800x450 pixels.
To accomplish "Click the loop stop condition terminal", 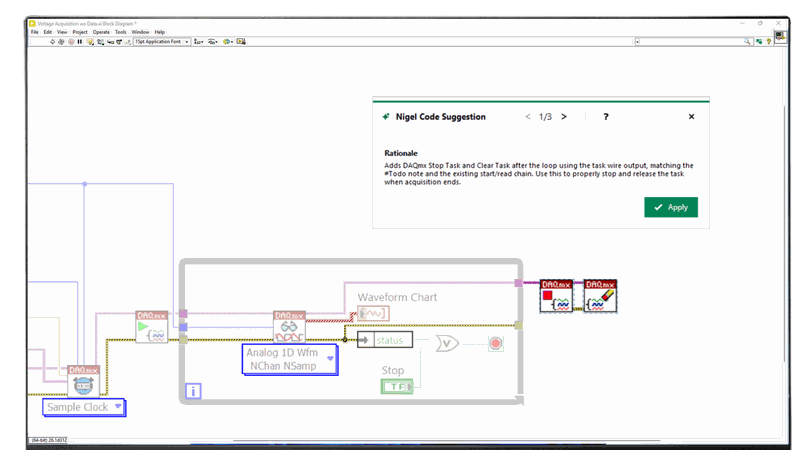I will [495, 343].
